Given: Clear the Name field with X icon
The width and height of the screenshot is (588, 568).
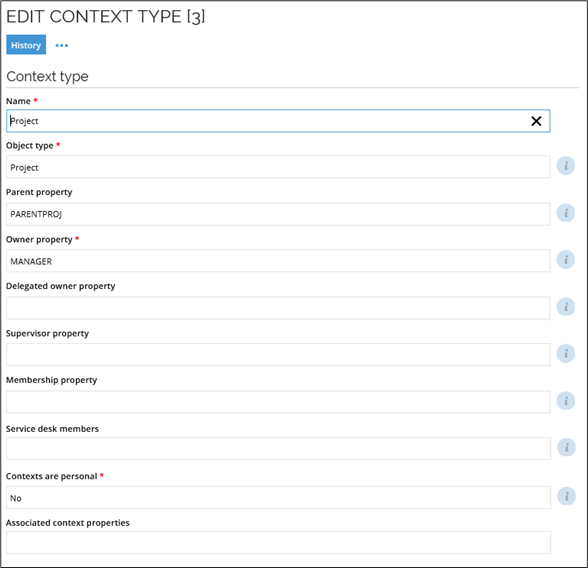Looking at the screenshot, I should pyautogui.click(x=536, y=121).
